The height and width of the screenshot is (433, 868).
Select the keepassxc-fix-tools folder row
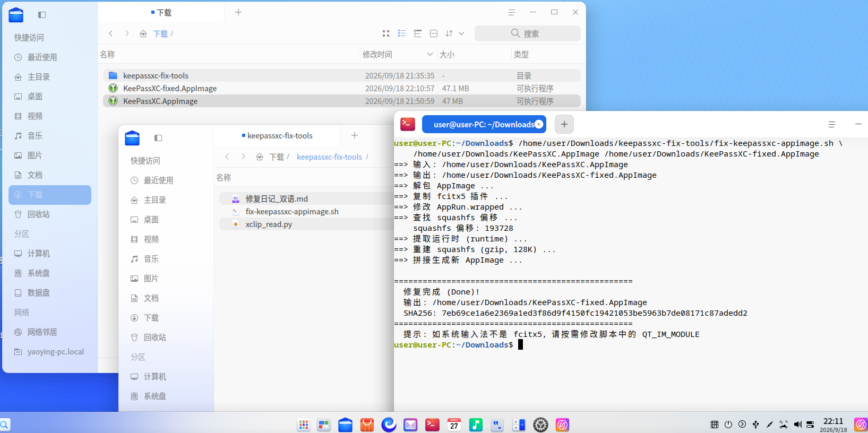tap(342, 75)
